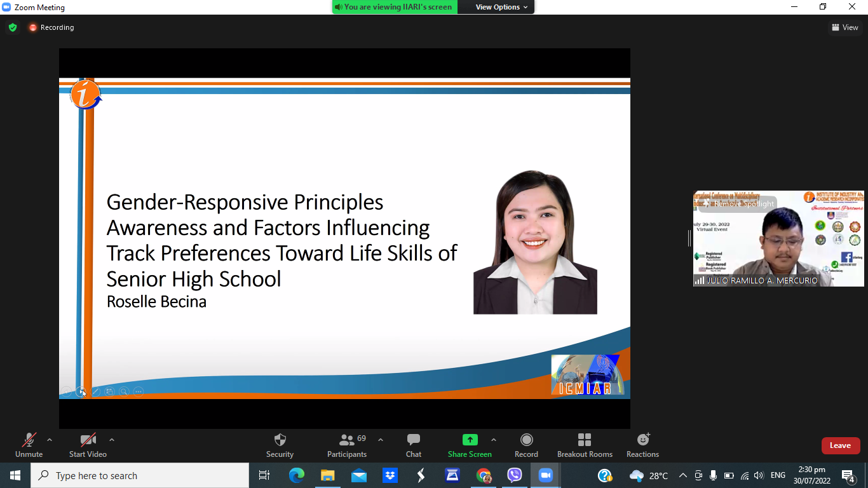Click the green Share Screen icon
Screen dimensions: 868x488
pos(470,440)
